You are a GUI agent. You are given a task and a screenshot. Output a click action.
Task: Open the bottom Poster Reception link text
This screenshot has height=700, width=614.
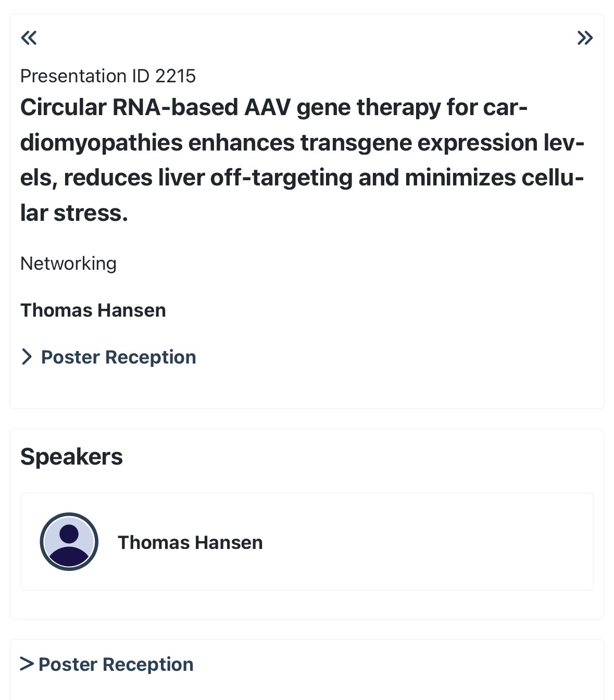click(116, 665)
